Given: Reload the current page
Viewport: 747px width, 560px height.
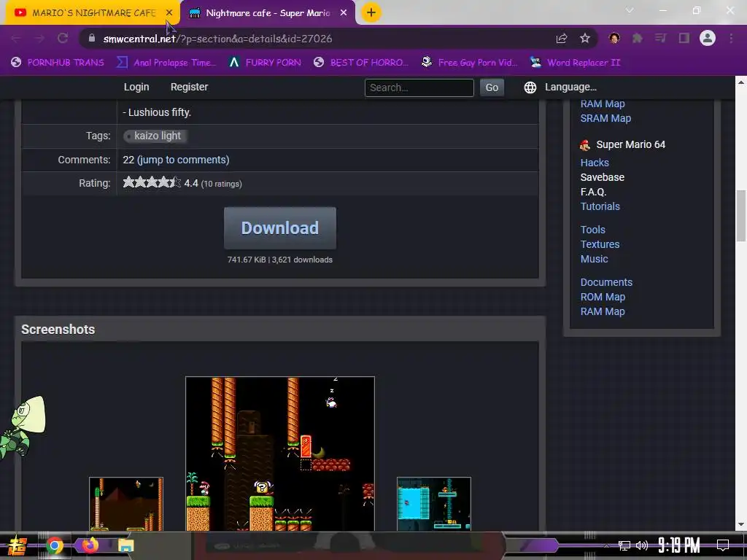Looking at the screenshot, I should tap(63, 39).
